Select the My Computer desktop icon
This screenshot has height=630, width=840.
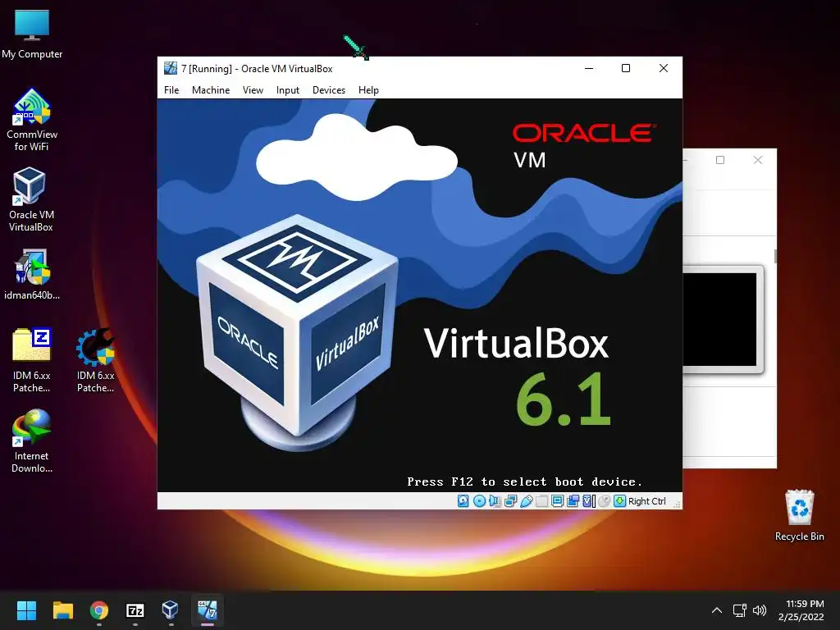pyautogui.click(x=32, y=34)
